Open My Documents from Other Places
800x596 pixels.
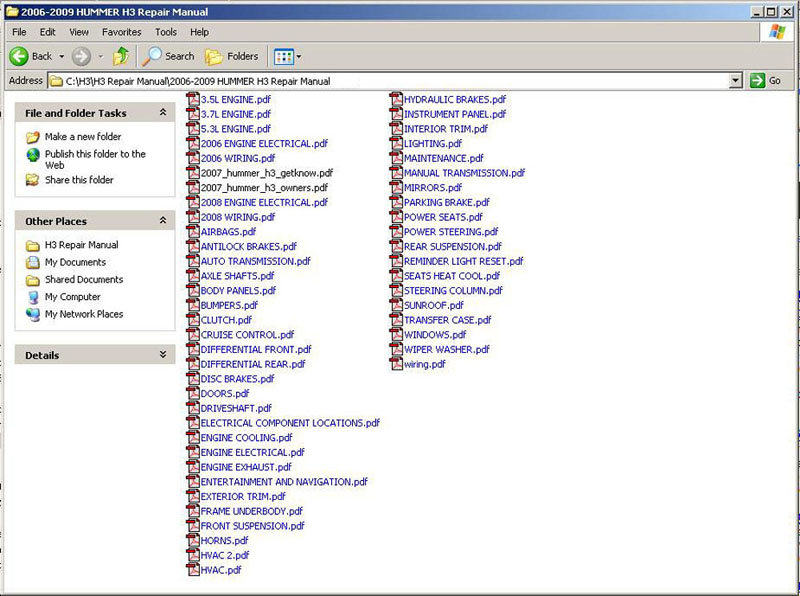pyautogui.click(x=76, y=262)
